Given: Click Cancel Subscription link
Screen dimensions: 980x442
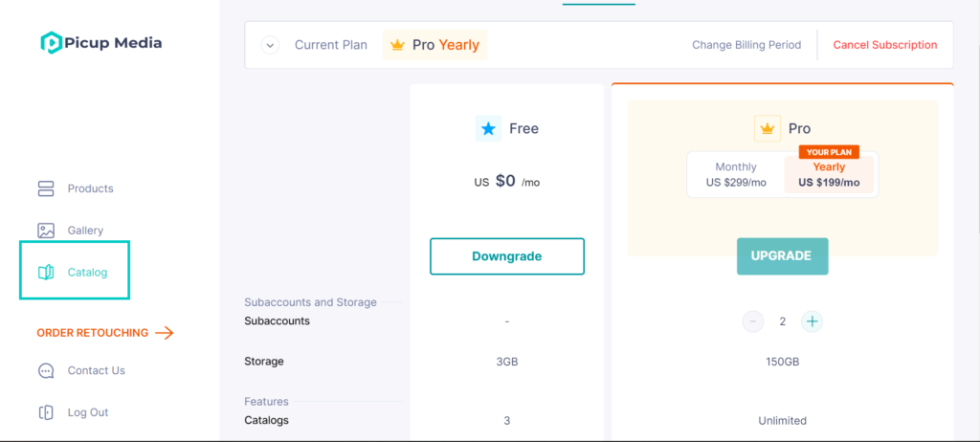Looking at the screenshot, I should click(885, 45).
